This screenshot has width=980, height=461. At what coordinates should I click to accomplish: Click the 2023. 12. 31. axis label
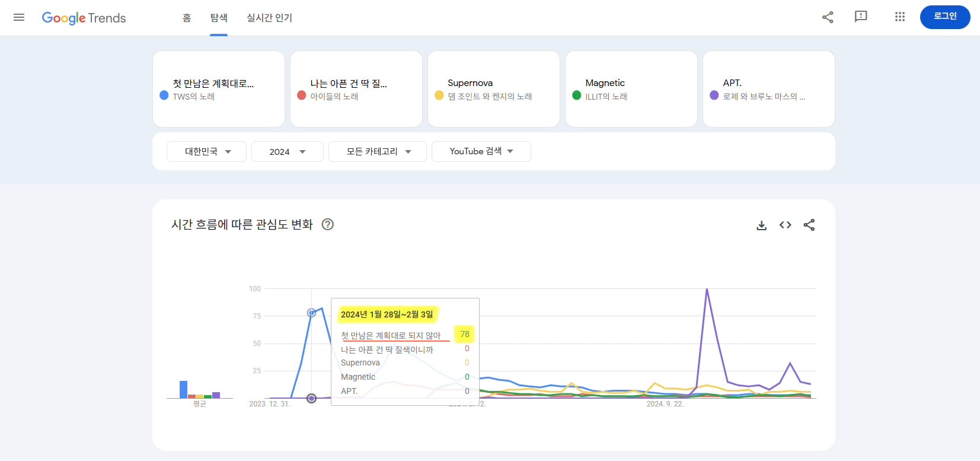click(x=270, y=404)
